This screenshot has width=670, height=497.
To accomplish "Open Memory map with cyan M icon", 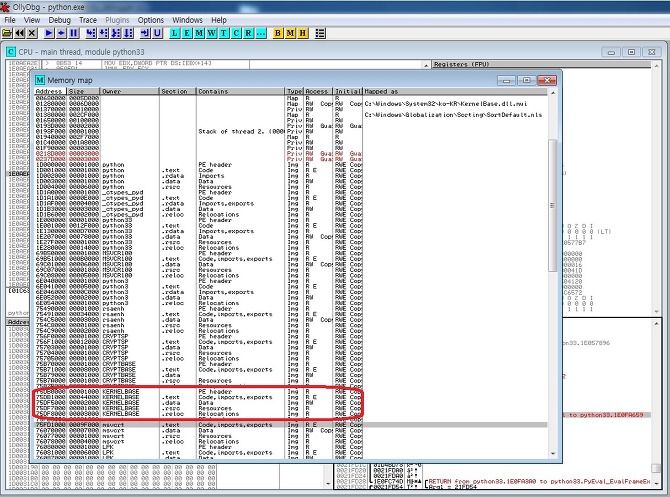I will tap(199, 33).
